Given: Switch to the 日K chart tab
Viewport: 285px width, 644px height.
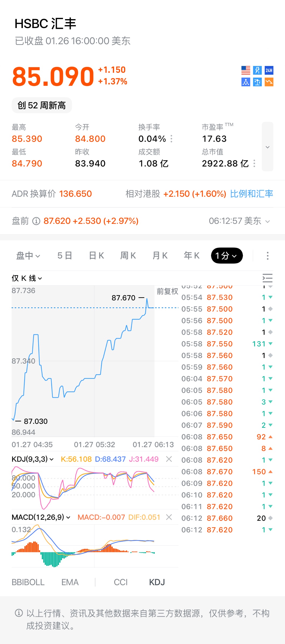Looking at the screenshot, I should (96, 256).
